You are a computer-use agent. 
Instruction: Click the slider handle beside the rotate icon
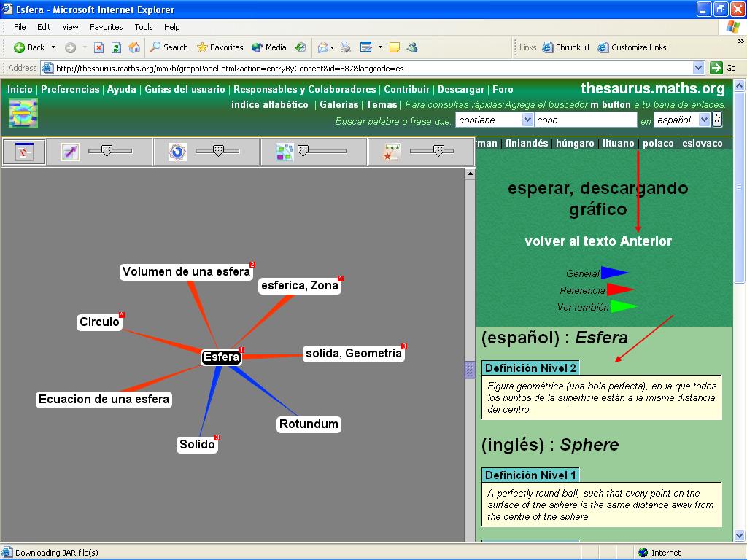click(x=217, y=150)
